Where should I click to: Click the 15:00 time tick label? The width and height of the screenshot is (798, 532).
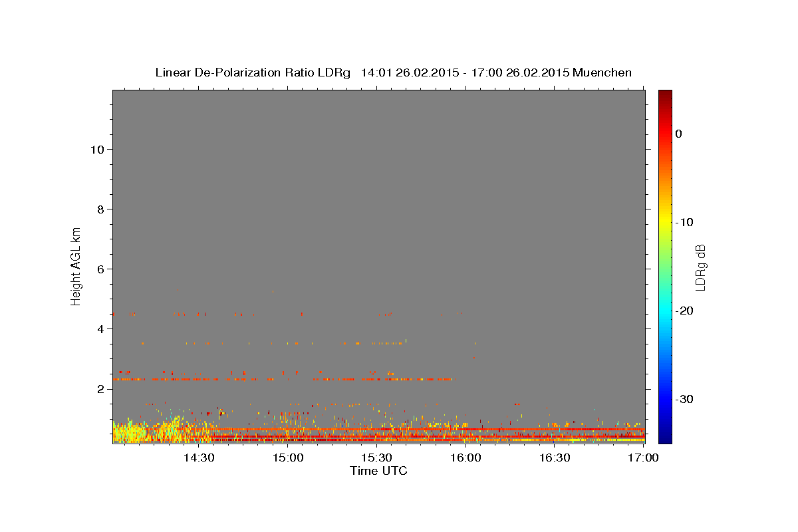(x=288, y=458)
